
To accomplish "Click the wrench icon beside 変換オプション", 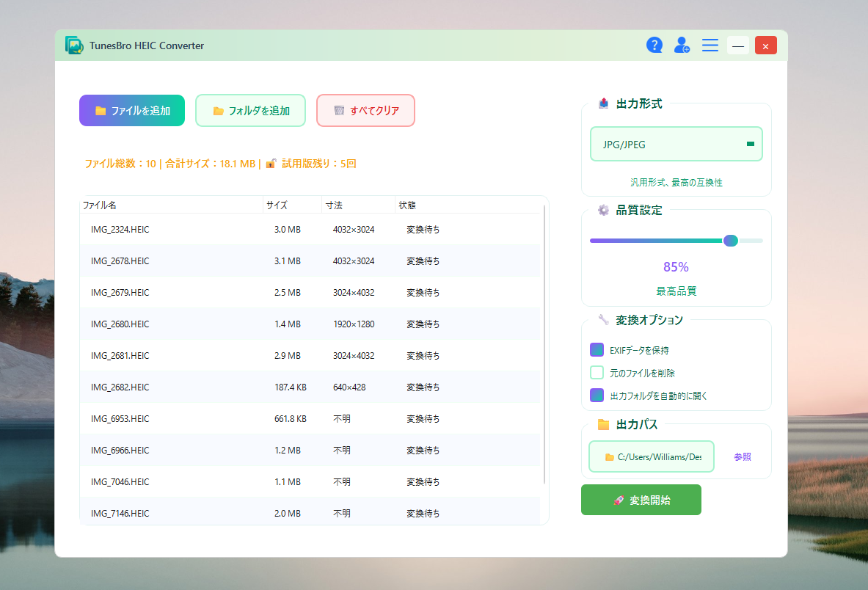I will [x=603, y=320].
